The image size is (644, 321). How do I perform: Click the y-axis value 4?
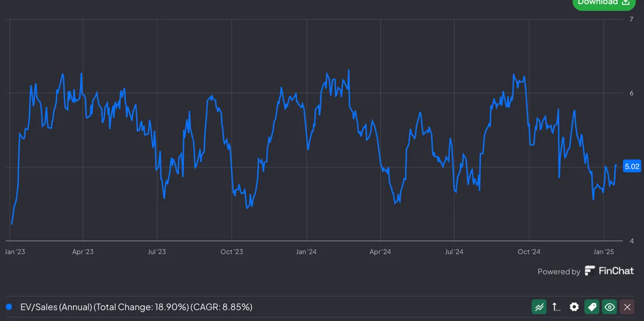[x=631, y=241]
